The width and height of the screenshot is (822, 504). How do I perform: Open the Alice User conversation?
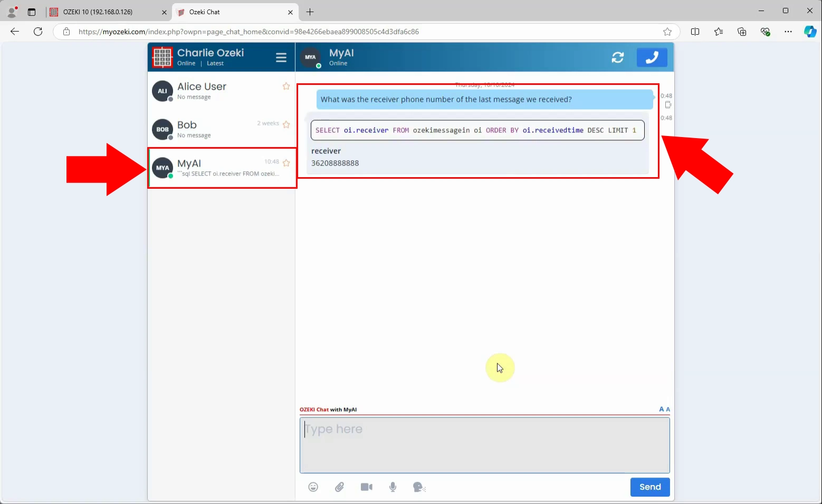tap(222, 91)
